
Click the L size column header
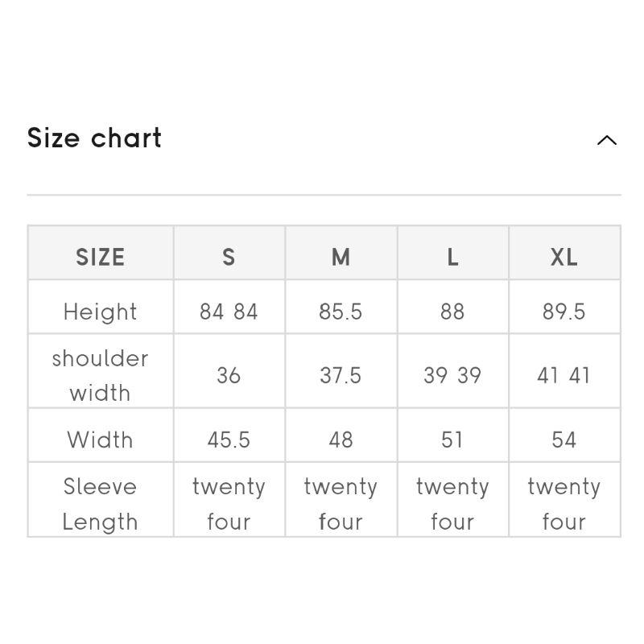(452, 257)
